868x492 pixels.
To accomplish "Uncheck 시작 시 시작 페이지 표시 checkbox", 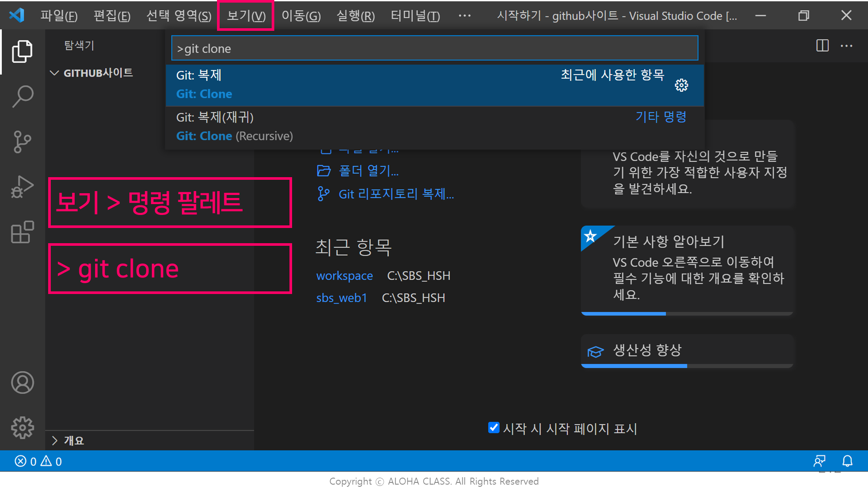I will click(493, 428).
